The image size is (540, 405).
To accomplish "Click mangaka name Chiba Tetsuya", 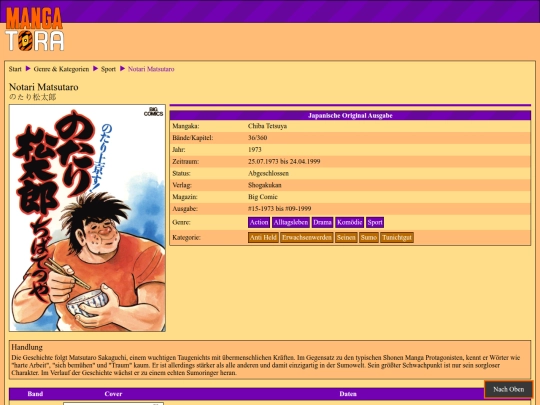I will (x=267, y=126).
